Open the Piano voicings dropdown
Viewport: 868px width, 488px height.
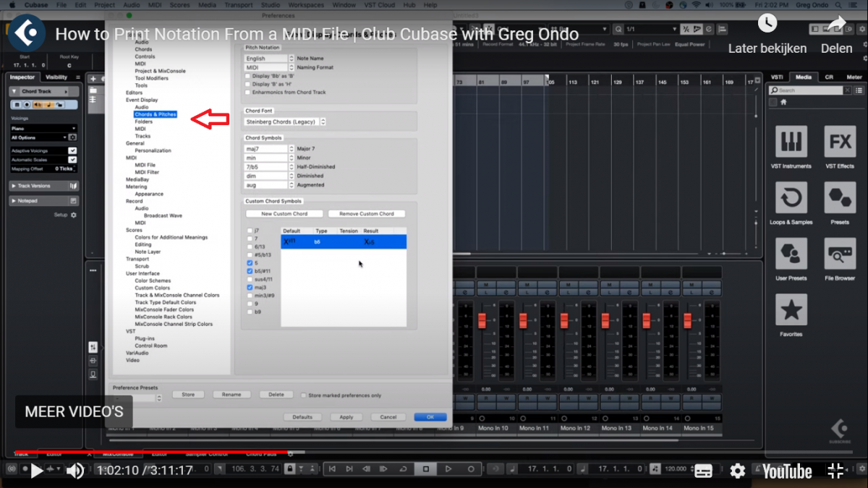tap(43, 128)
